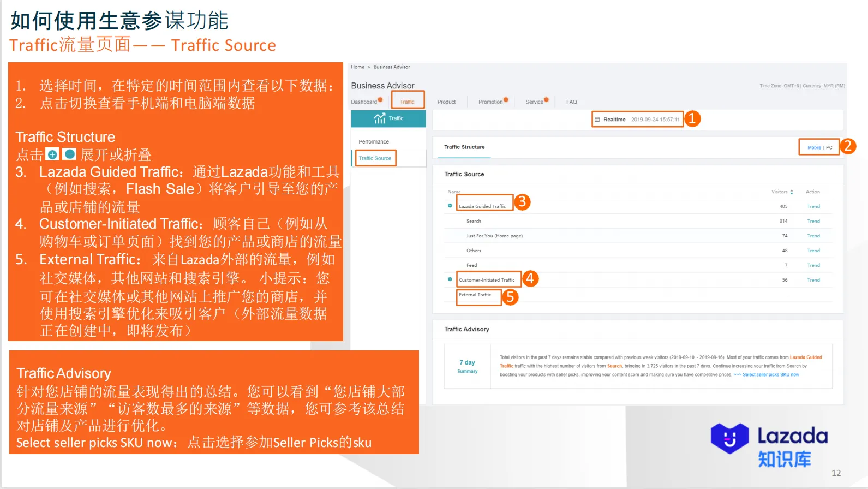The width and height of the screenshot is (868, 489).
Task: Collapse the Lazada Guided Traffic row
Action: 450,206
